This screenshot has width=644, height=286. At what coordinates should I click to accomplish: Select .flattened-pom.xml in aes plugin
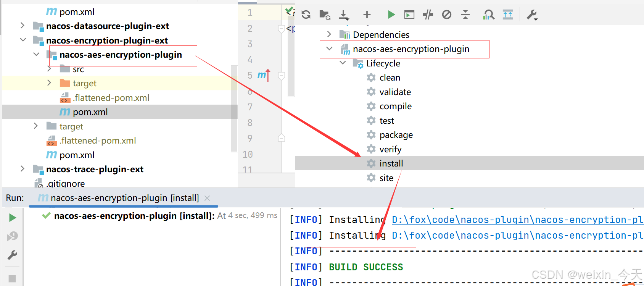point(111,98)
